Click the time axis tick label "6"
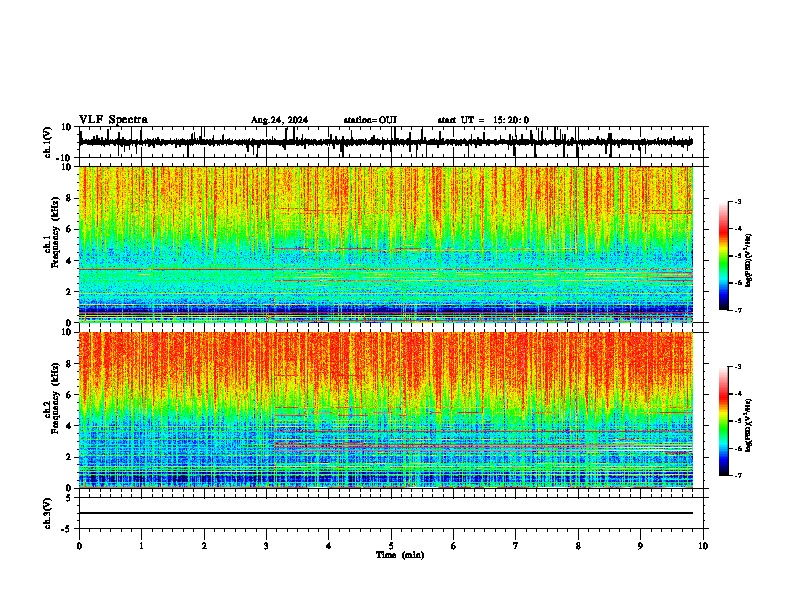This screenshot has width=792, height=612. (454, 546)
